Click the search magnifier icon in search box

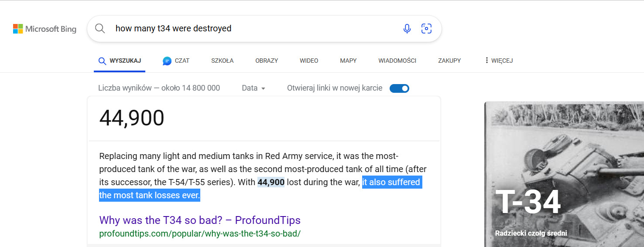[x=100, y=29]
